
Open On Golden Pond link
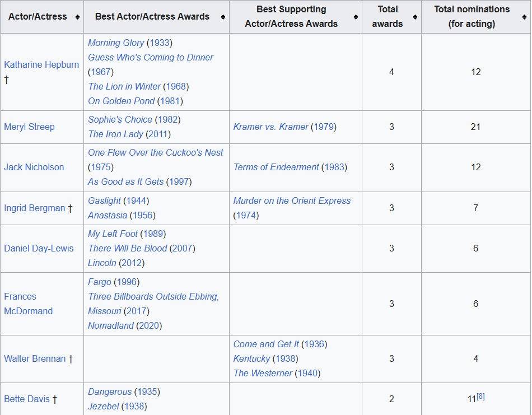[x=121, y=101]
